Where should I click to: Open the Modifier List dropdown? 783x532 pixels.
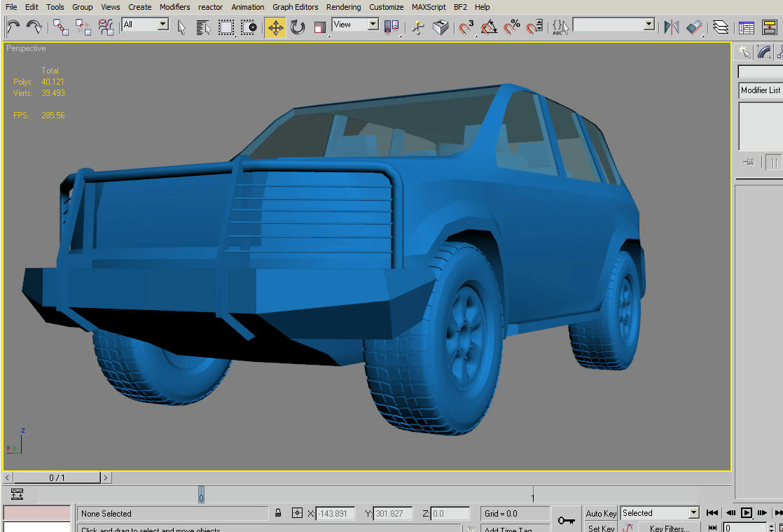pyautogui.click(x=760, y=90)
